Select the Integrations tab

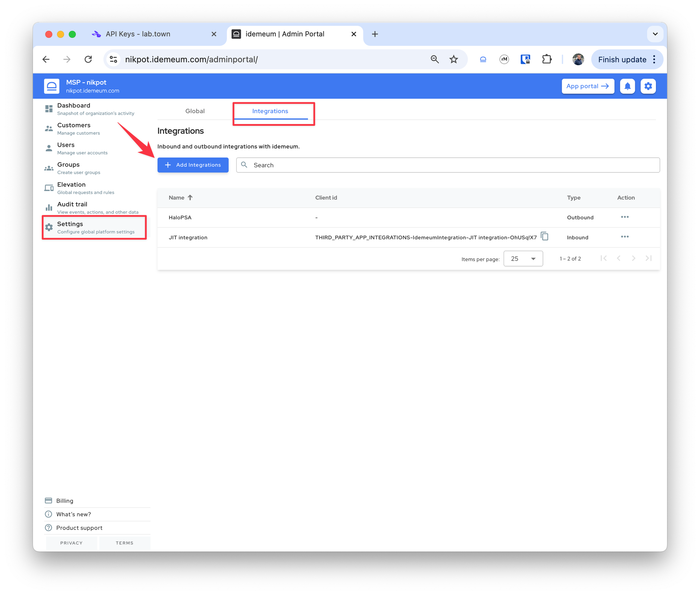coord(270,111)
